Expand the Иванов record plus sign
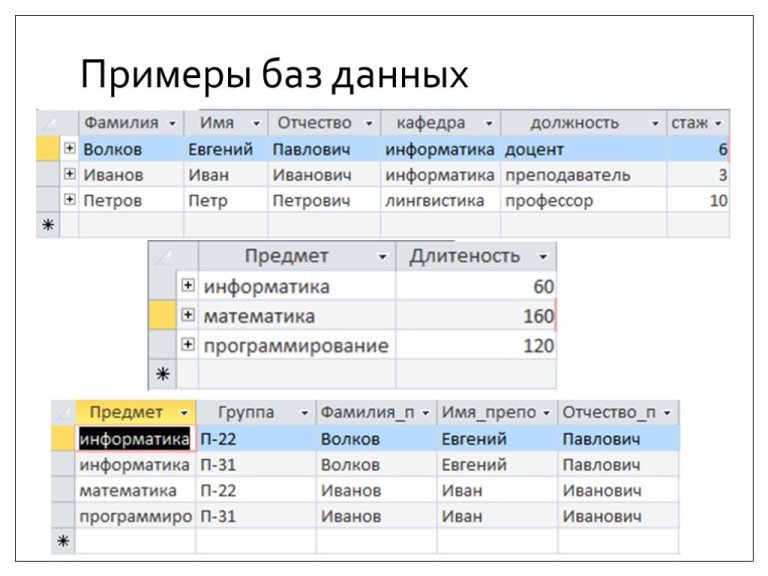768x576 pixels. (x=70, y=174)
